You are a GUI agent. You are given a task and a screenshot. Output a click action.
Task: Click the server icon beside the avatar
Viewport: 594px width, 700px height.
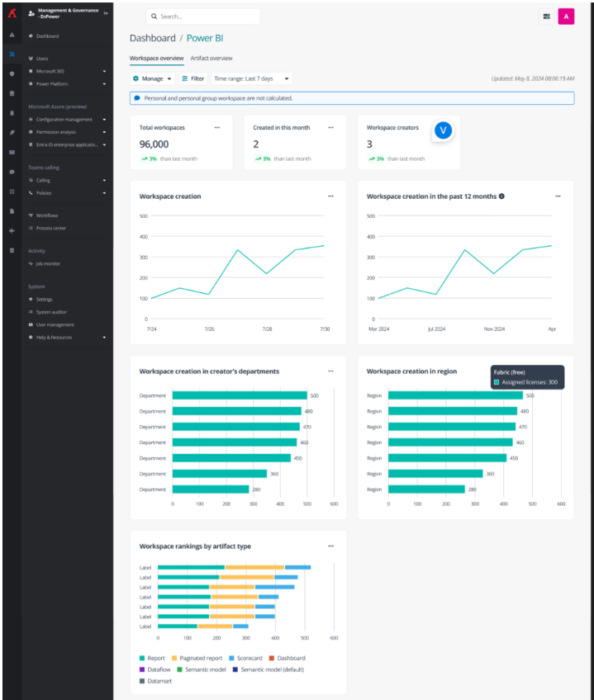point(547,17)
